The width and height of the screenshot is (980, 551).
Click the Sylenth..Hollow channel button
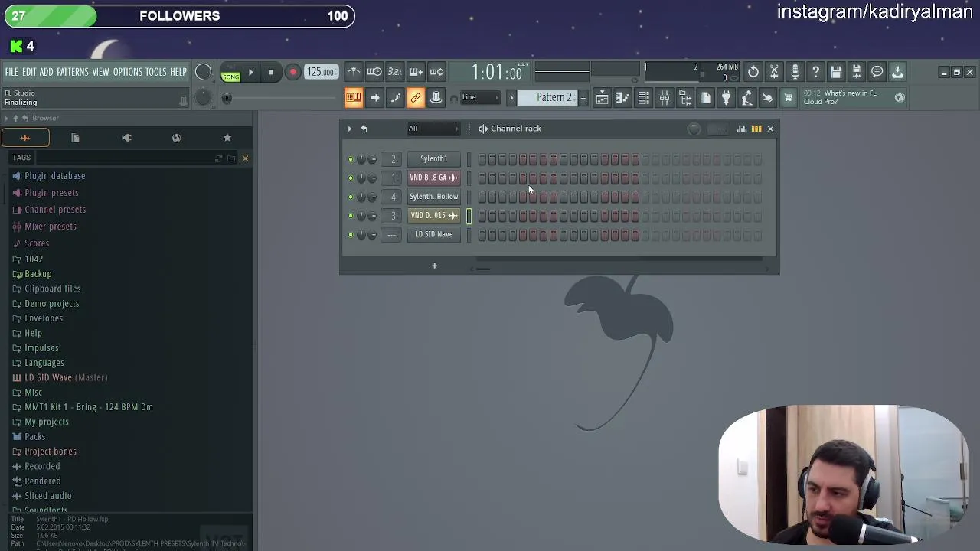(433, 197)
